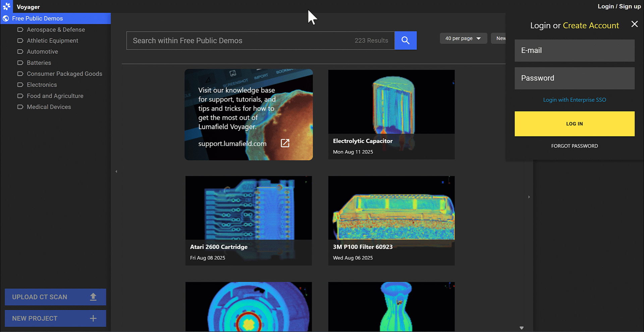Open the Athletic Equipment category

pyautogui.click(x=52, y=41)
